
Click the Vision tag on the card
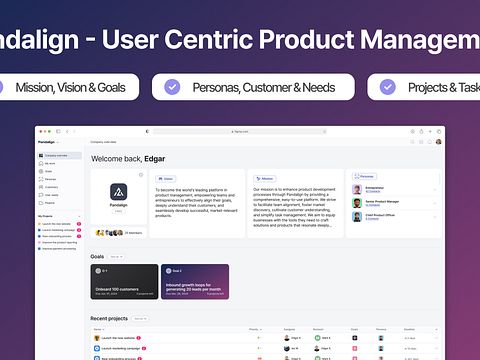tap(166, 179)
